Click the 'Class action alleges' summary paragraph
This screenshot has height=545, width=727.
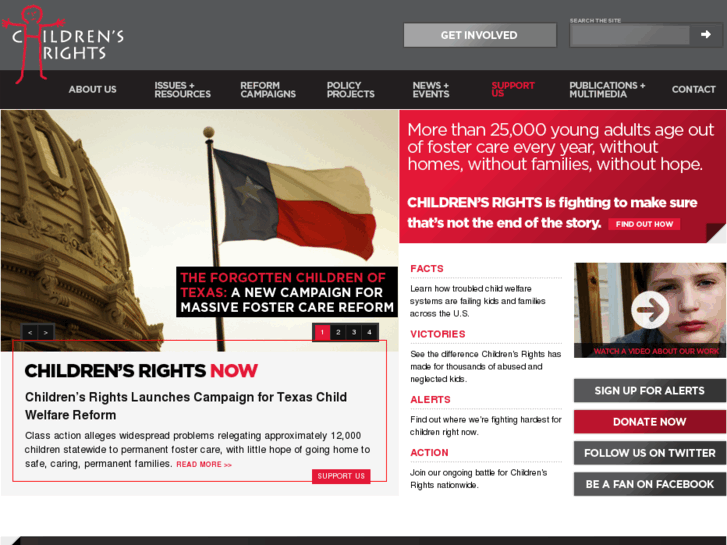pyautogui.click(x=197, y=449)
